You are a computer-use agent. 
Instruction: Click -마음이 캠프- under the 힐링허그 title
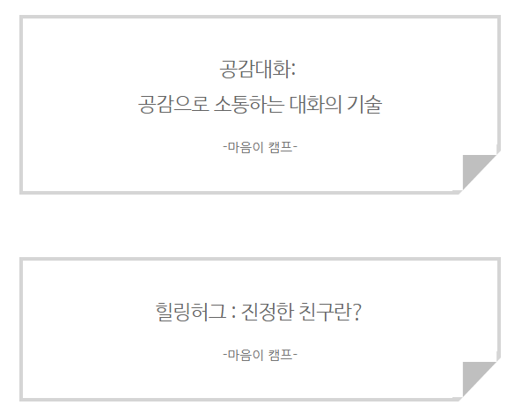coord(260,355)
